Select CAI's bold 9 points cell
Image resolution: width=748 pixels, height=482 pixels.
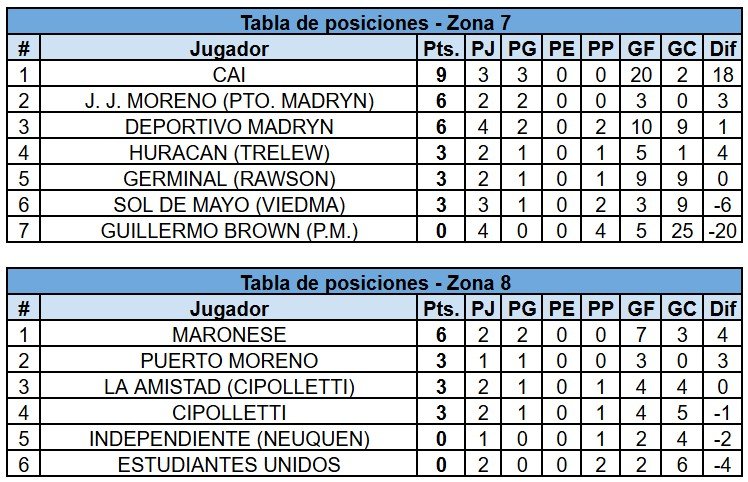point(441,74)
